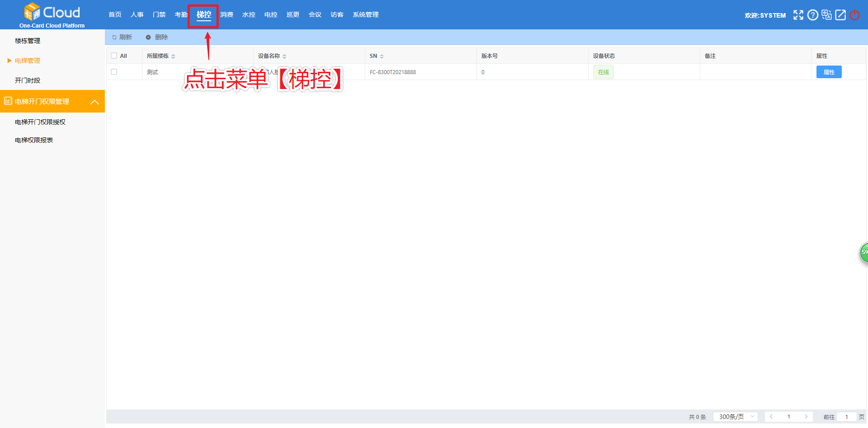The height and width of the screenshot is (428, 868).
Task: Open 电梯开门权限授权 in the sidebar
Action: point(40,122)
